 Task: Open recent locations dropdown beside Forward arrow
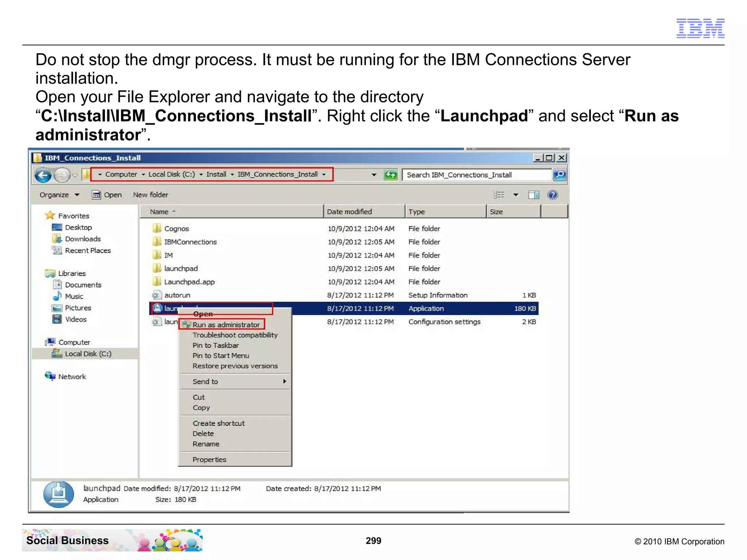[x=75, y=175]
